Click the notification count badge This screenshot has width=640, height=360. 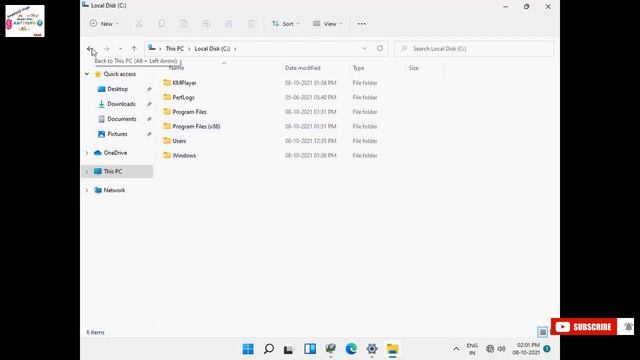tap(547, 349)
